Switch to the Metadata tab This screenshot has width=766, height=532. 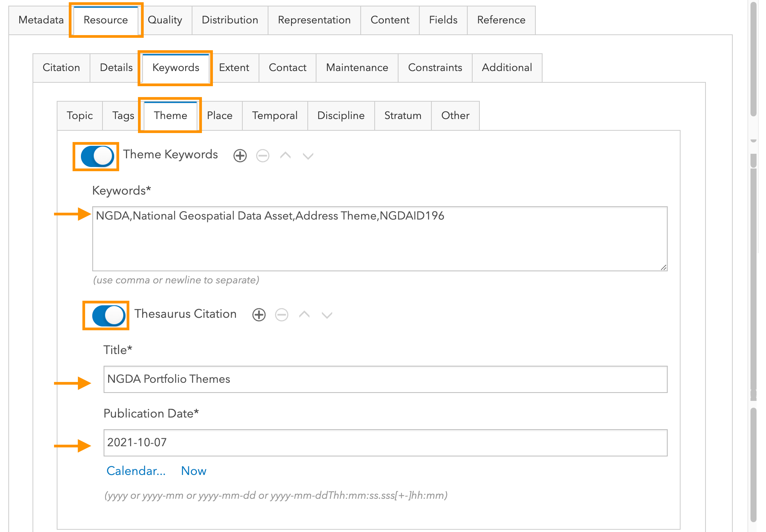pos(41,20)
